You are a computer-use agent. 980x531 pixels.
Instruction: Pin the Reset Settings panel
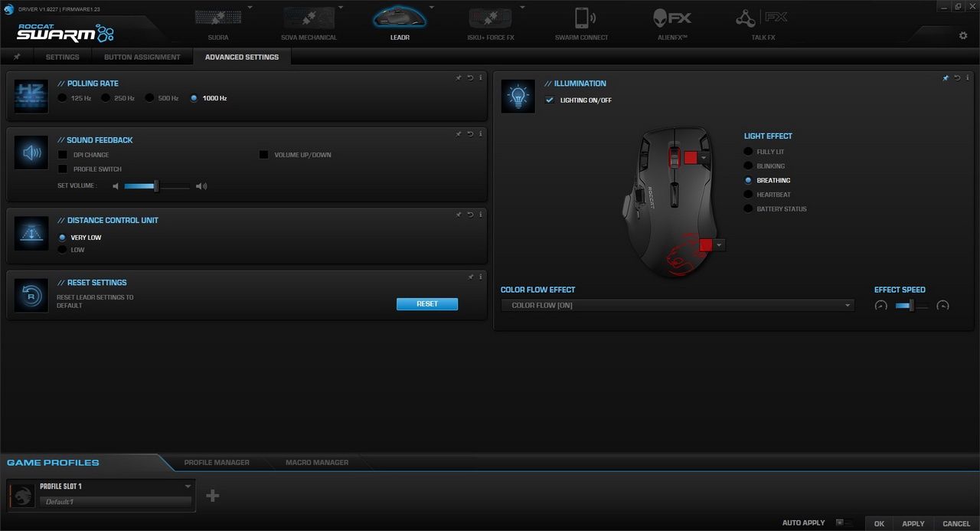[x=469, y=277]
